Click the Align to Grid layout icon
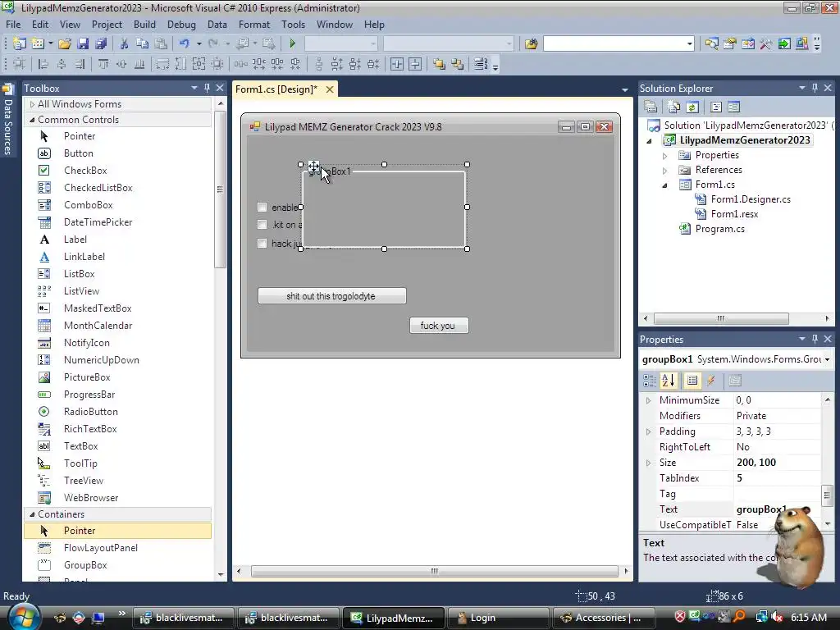840x630 pixels. coord(20,64)
